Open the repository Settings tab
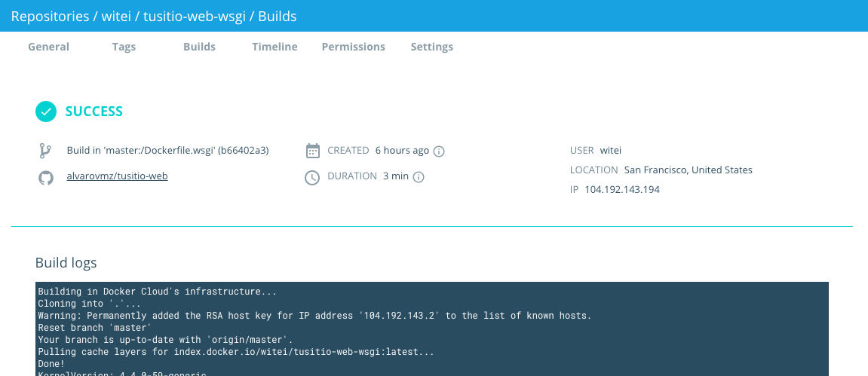This screenshot has height=376, width=868. click(431, 47)
